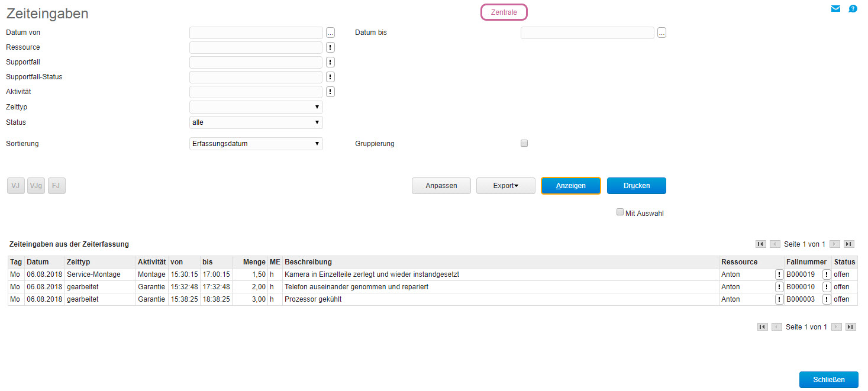Open details icon next to Fallnummer B000019
This screenshot has height=391, width=868.
[827, 274]
